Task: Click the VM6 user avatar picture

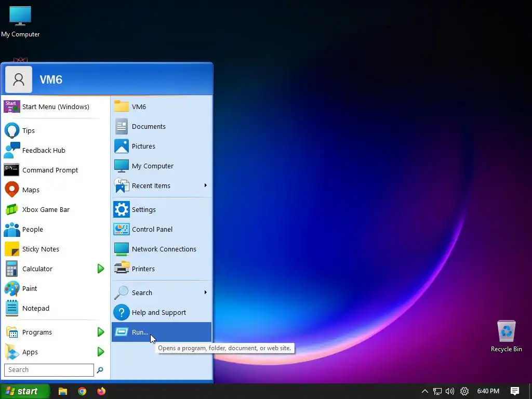Action: pyautogui.click(x=19, y=79)
